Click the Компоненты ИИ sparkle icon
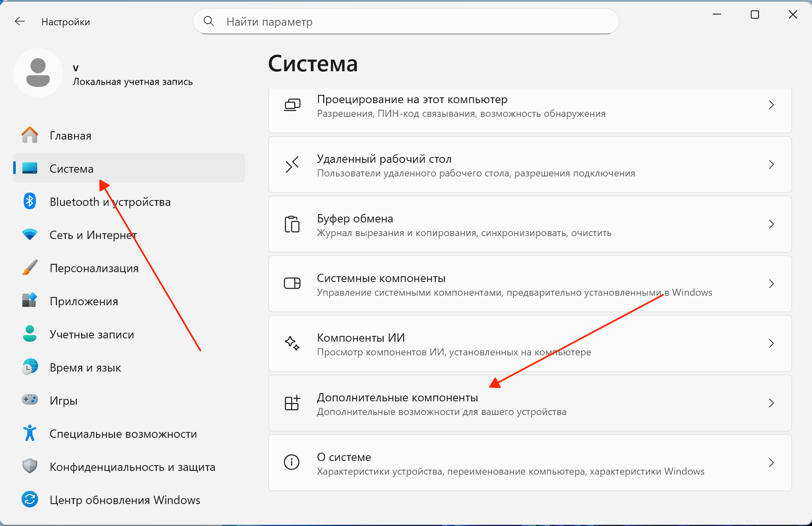812x526 pixels. point(292,343)
